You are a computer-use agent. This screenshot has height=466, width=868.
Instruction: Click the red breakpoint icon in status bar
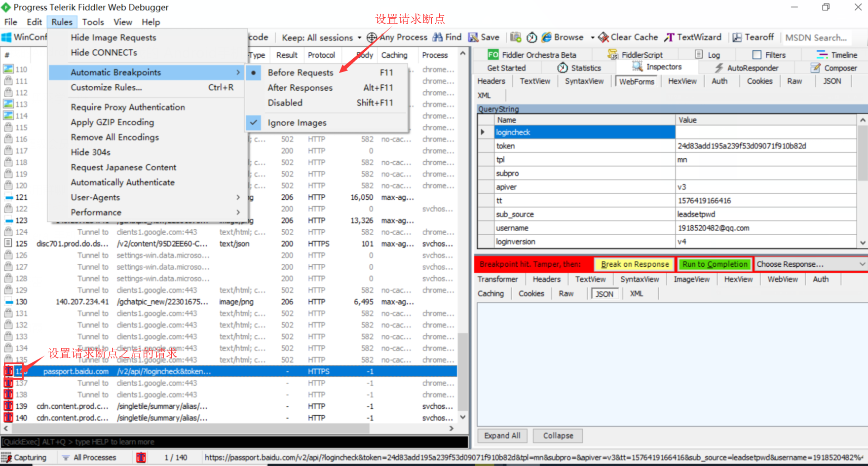[141, 457]
